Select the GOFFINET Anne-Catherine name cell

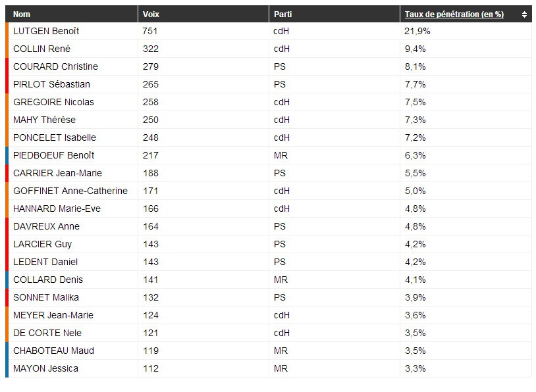point(70,191)
